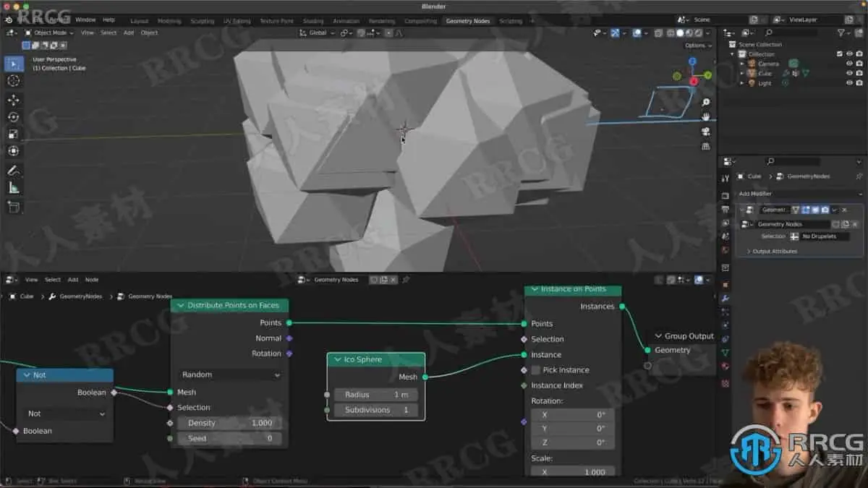Hide the Cube object in outliner

coord(849,73)
